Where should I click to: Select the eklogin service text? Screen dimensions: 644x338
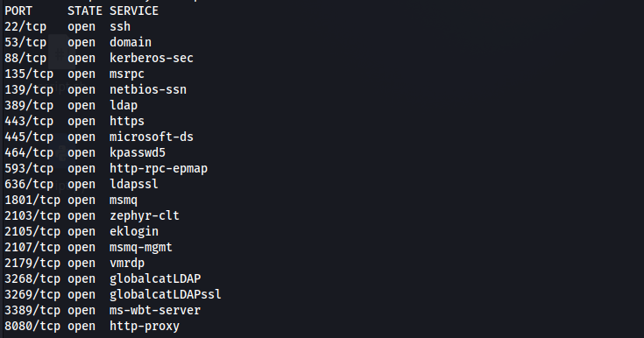click(134, 231)
